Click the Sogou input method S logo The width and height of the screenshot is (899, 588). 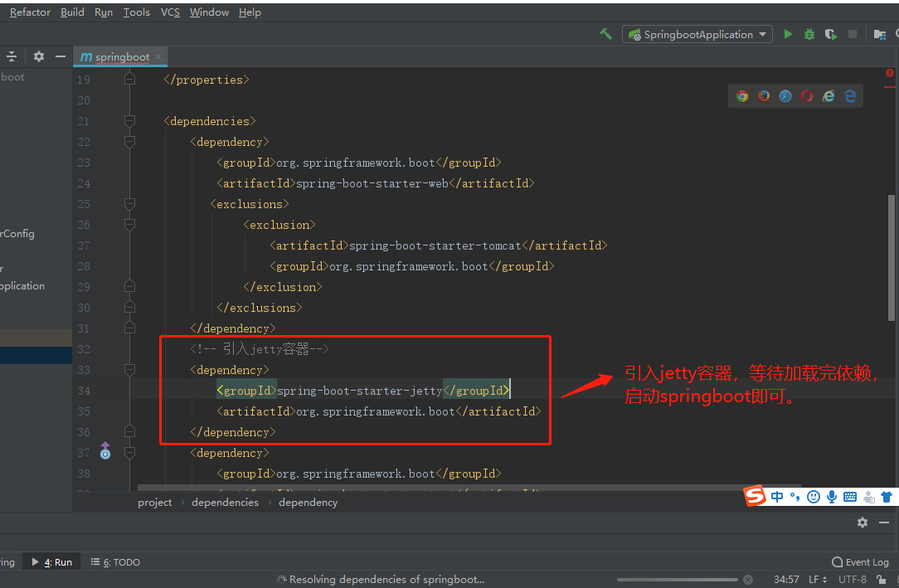[755, 496]
